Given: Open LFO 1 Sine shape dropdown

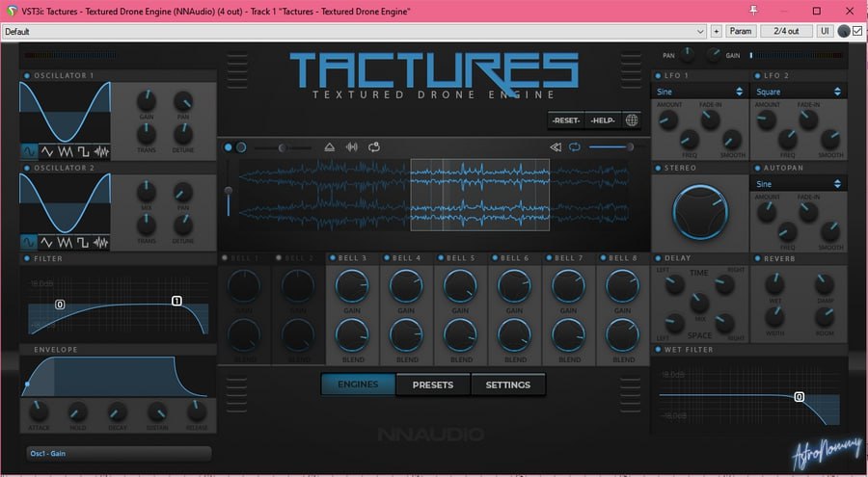Looking at the screenshot, I should [700, 92].
